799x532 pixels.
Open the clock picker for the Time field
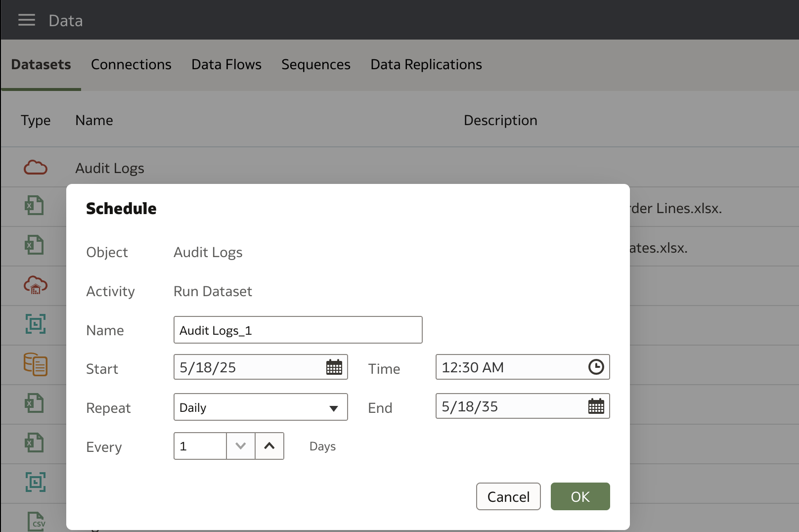[597, 367]
